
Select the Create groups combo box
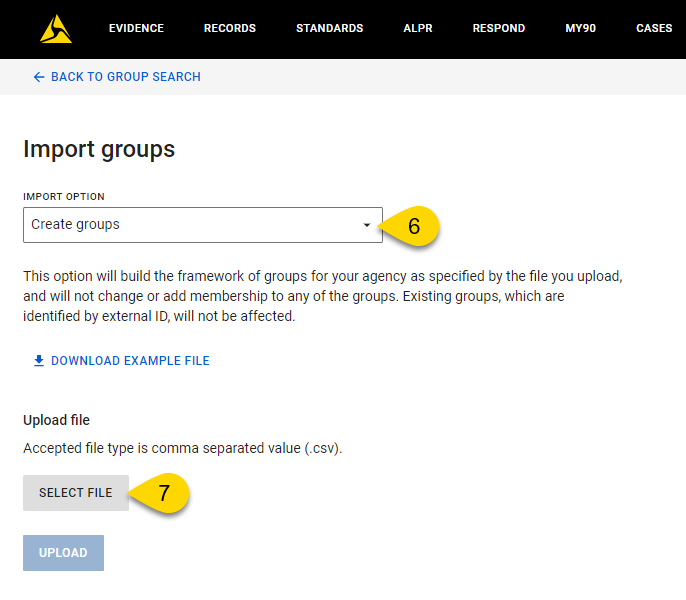[x=203, y=225]
